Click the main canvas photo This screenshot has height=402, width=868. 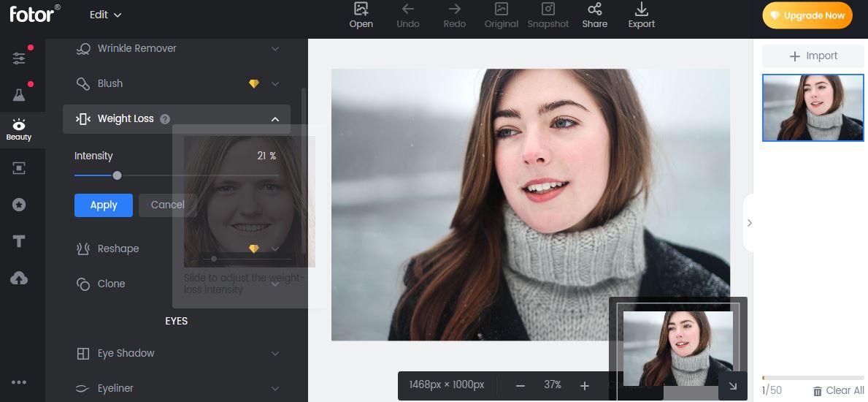pyautogui.click(x=530, y=204)
